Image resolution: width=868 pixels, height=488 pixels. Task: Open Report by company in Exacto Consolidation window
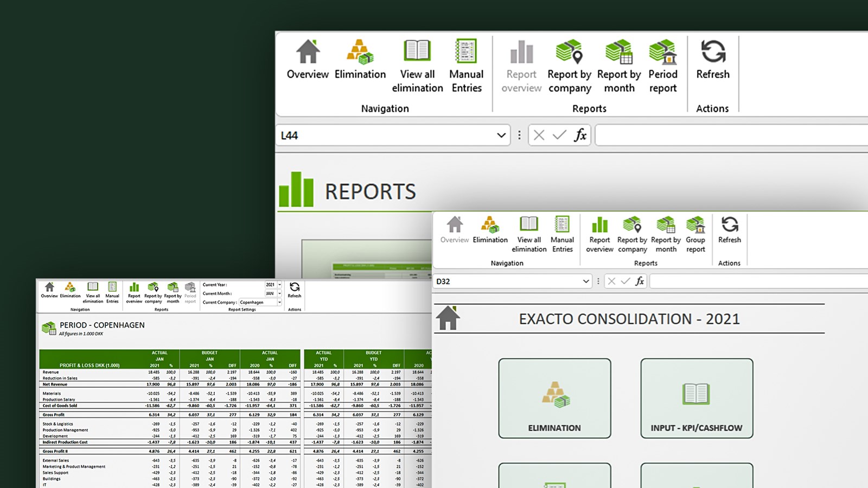point(632,234)
